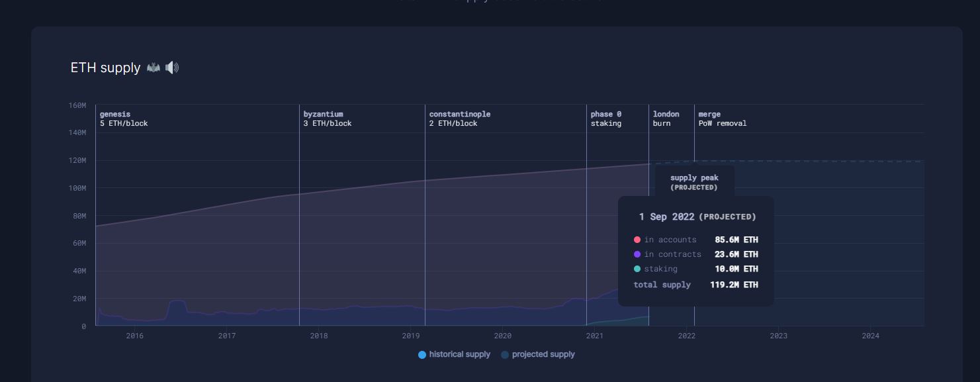Click the pink 'in accounts' dot in tooltip
The width and height of the screenshot is (980, 382).
[637, 240]
